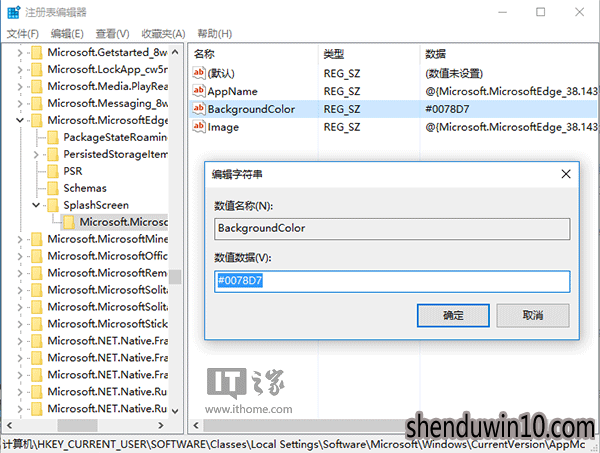Select the SplashScreen folder icon

click(53, 205)
